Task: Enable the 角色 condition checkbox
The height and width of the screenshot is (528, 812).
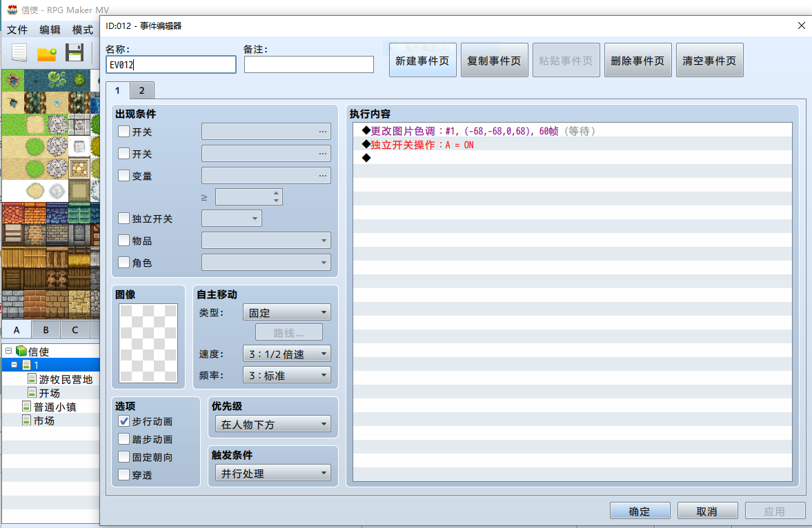Action: pos(123,263)
